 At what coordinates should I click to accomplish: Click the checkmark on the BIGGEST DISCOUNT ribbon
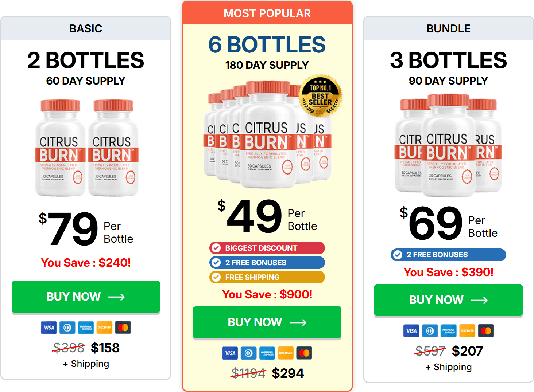pos(217,248)
